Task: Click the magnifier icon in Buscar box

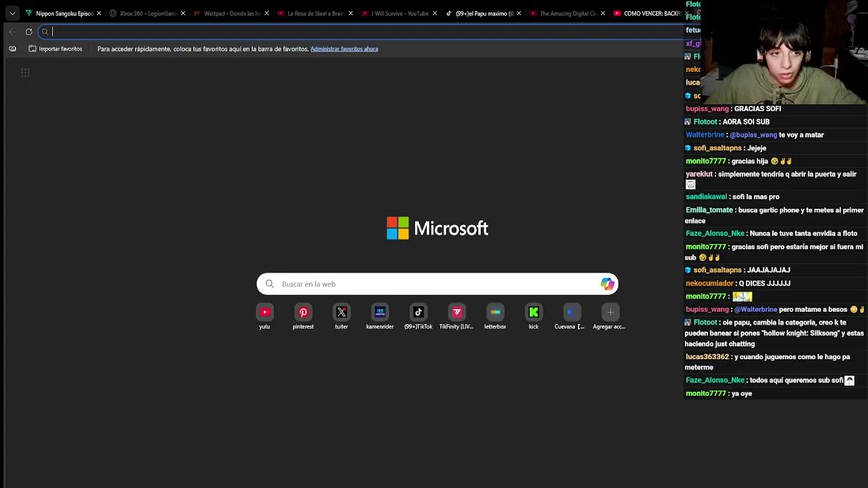Action: tap(270, 284)
